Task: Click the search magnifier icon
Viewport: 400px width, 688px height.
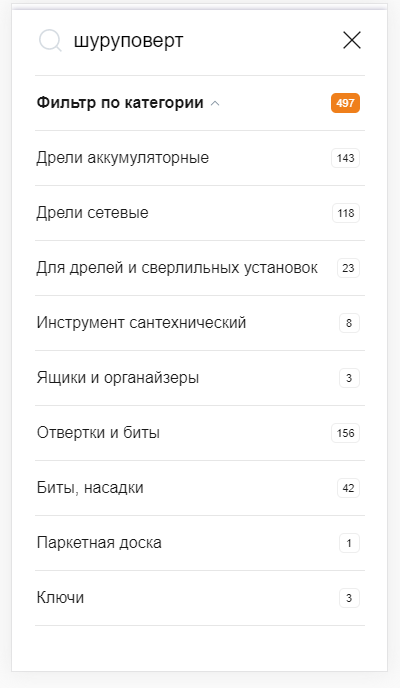Action: (x=50, y=41)
